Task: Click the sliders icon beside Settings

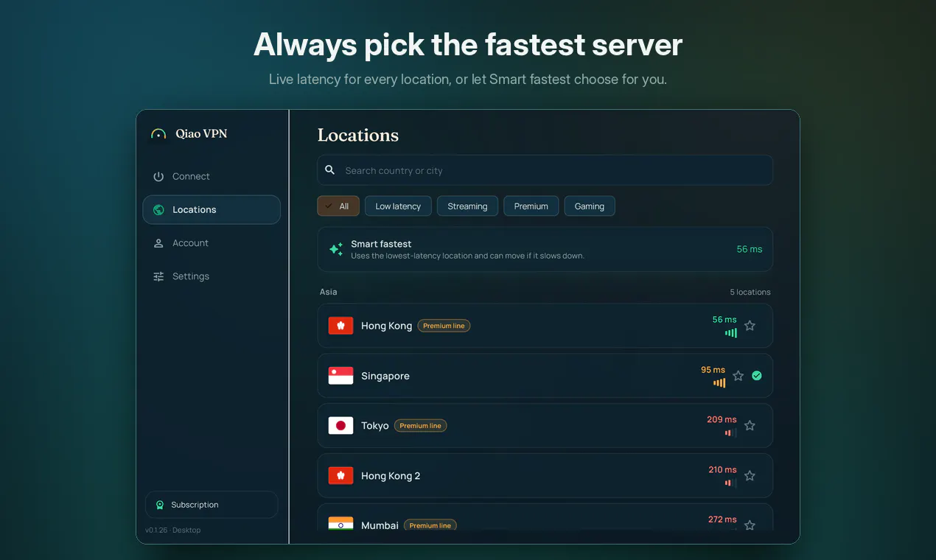Action: [158, 276]
